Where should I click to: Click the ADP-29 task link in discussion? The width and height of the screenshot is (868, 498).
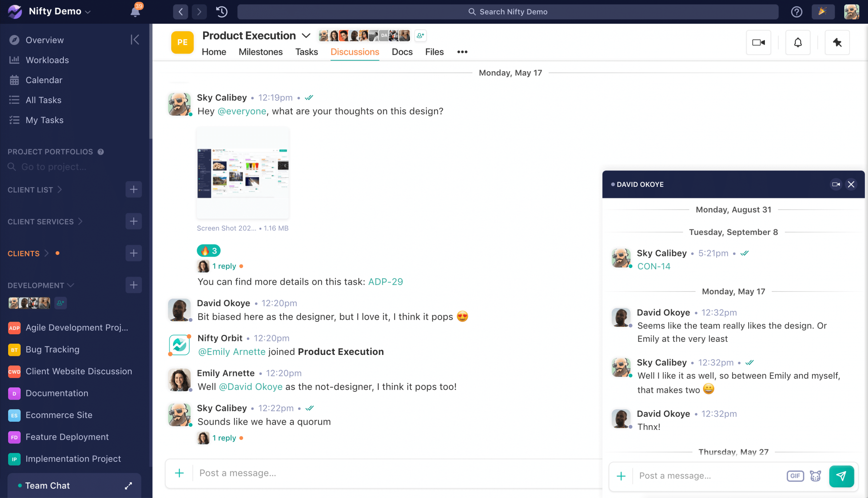tap(384, 281)
